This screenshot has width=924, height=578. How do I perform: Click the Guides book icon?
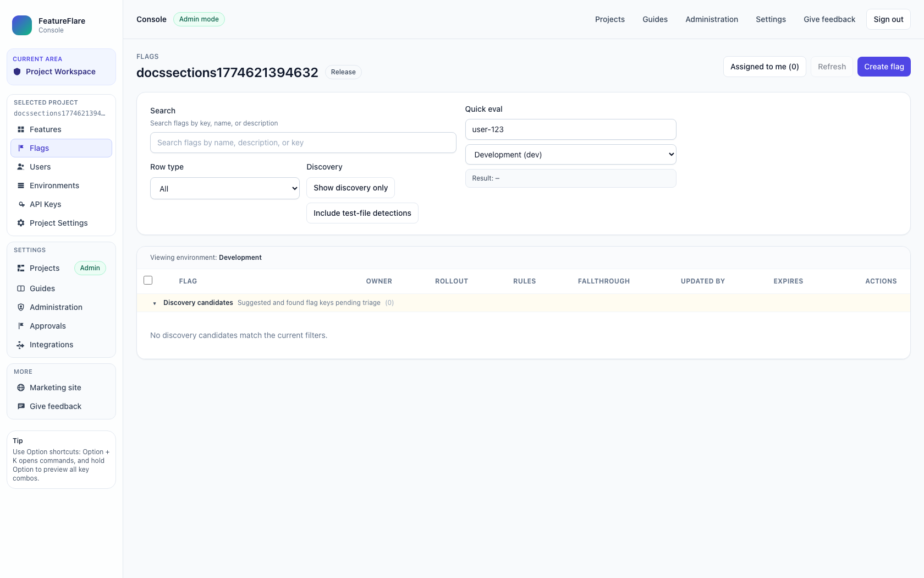pos(21,288)
